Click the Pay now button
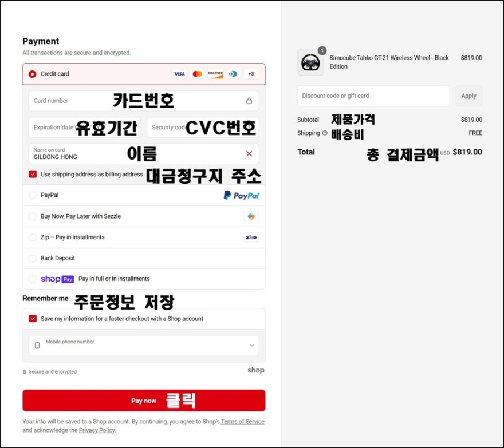This screenshot has width=504, height=448. pos(144,401)
